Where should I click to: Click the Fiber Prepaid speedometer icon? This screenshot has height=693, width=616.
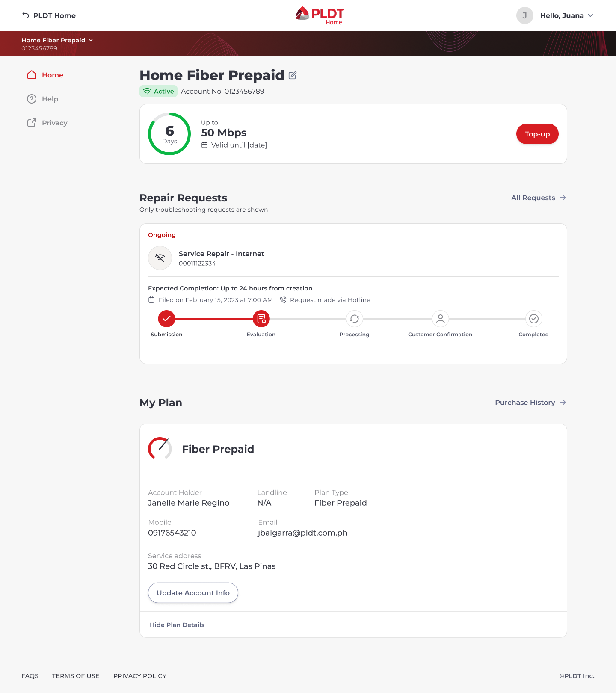point(160,448)
